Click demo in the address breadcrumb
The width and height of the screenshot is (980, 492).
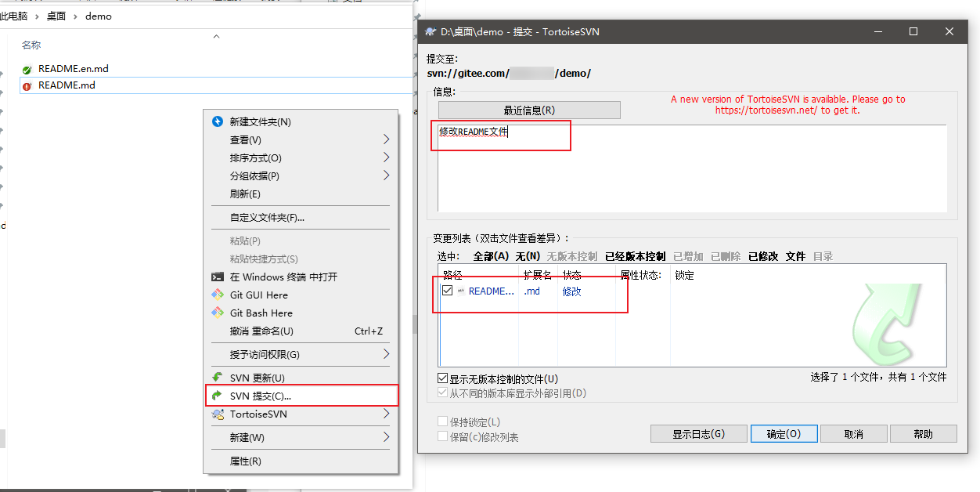(x=99, y=16)
